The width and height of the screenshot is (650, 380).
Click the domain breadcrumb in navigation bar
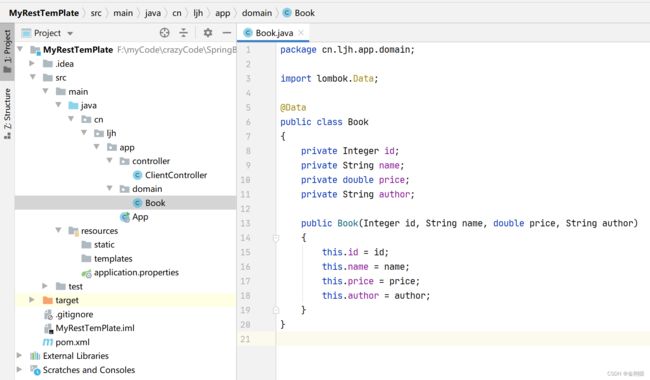257,13
